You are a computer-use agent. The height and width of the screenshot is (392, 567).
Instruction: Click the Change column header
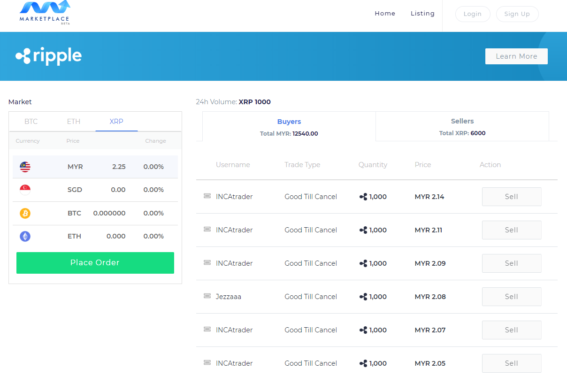155,141
